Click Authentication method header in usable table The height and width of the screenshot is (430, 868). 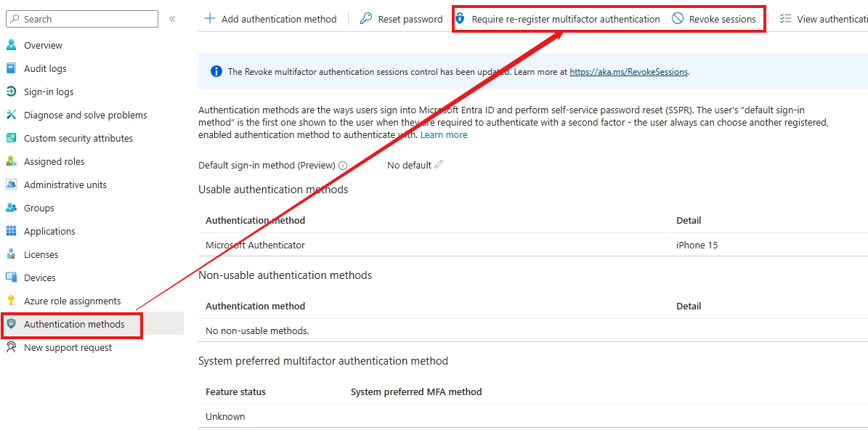[x=255, y=220]
